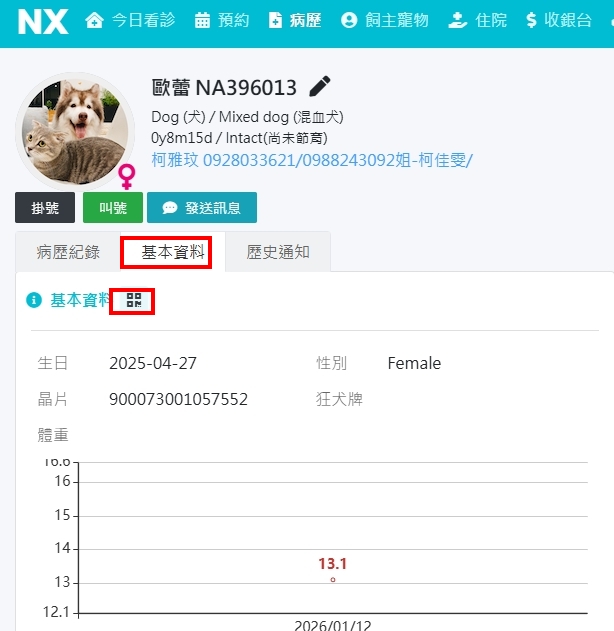Click the medical file icon beside 病歷

click(275, 20)
